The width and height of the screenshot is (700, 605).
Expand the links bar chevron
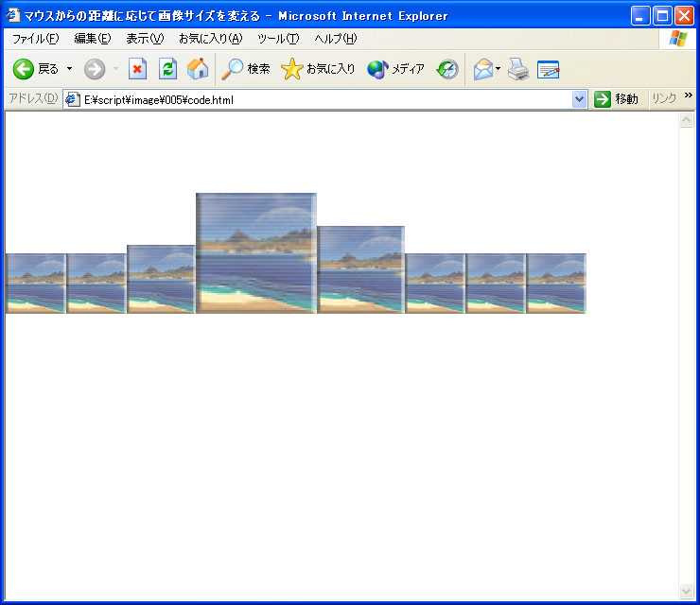pos(688,96)
